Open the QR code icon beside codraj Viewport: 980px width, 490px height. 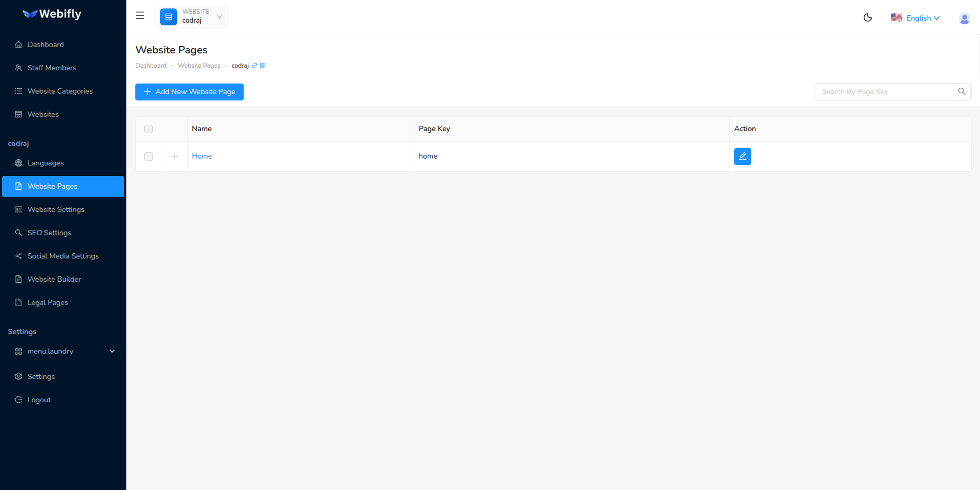pos(263,65)
